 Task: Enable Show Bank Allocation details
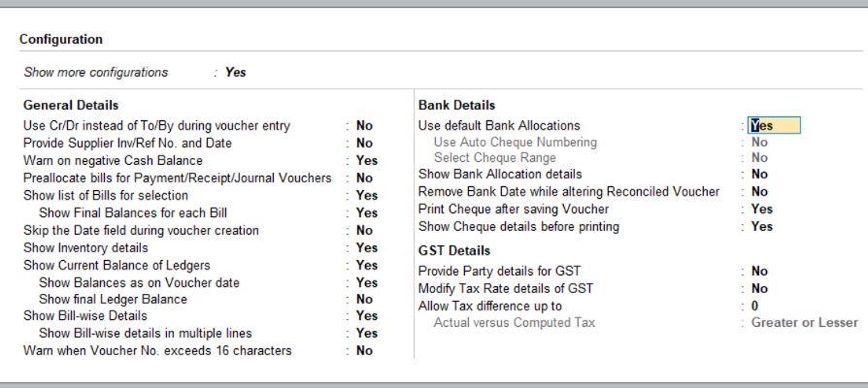759,175
